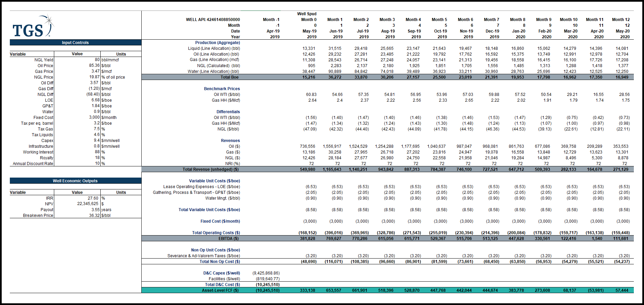Select the Benchmark Prices heading
Screen dimensions: 644x305
click(x=222, y=89)
